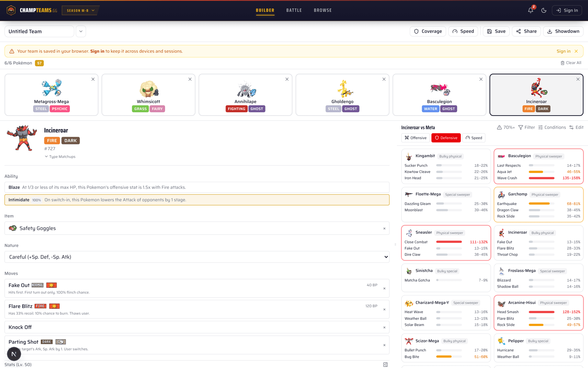Select the Gholdengo team slot

click(342, 95)
